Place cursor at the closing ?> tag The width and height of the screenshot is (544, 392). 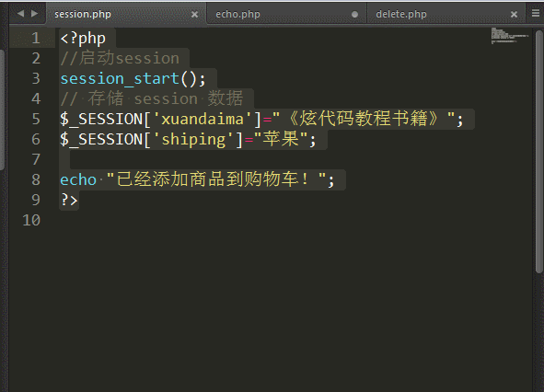(x=69, y=200)
